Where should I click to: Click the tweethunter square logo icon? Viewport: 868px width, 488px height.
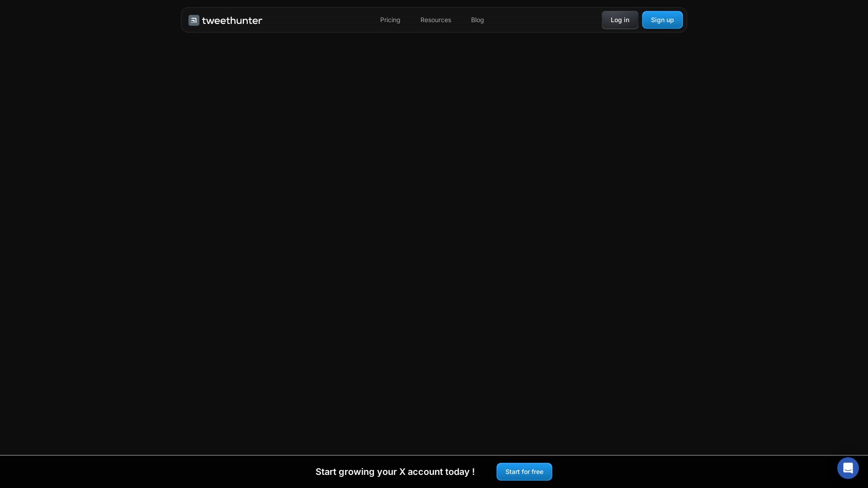[x=194, y=20]
